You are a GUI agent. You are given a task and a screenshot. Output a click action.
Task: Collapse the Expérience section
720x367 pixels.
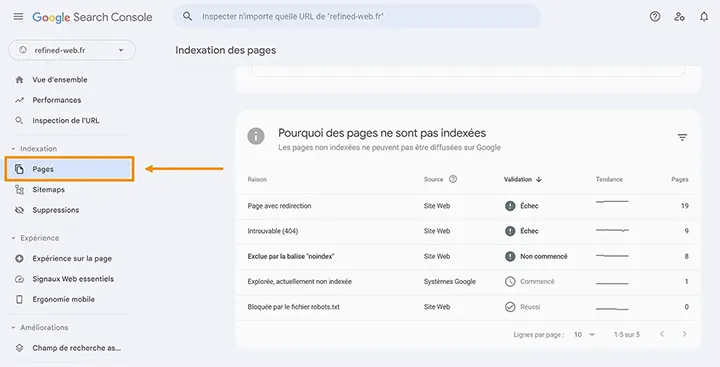point(13,238)
